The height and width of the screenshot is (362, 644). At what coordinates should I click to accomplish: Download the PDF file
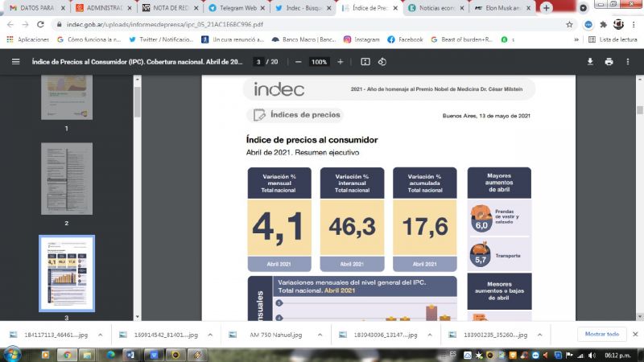point(590,62)
